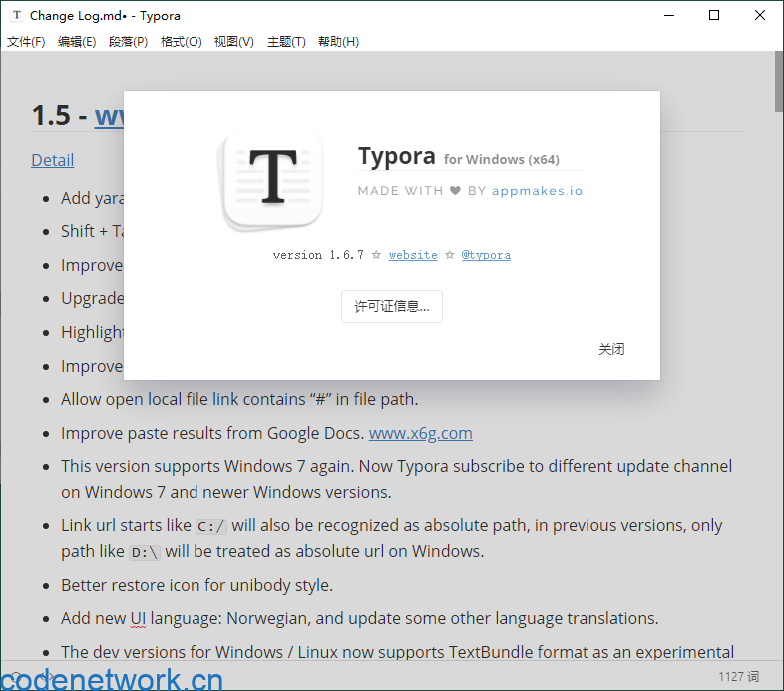
Task: Open the www.x6g.com link
Action: click(421, 433)
